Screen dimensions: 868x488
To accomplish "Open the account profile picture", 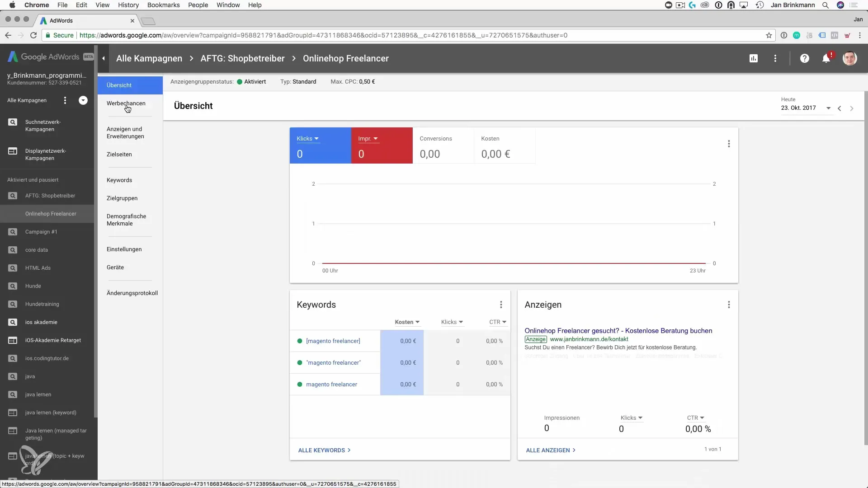I will coord(850,58).
